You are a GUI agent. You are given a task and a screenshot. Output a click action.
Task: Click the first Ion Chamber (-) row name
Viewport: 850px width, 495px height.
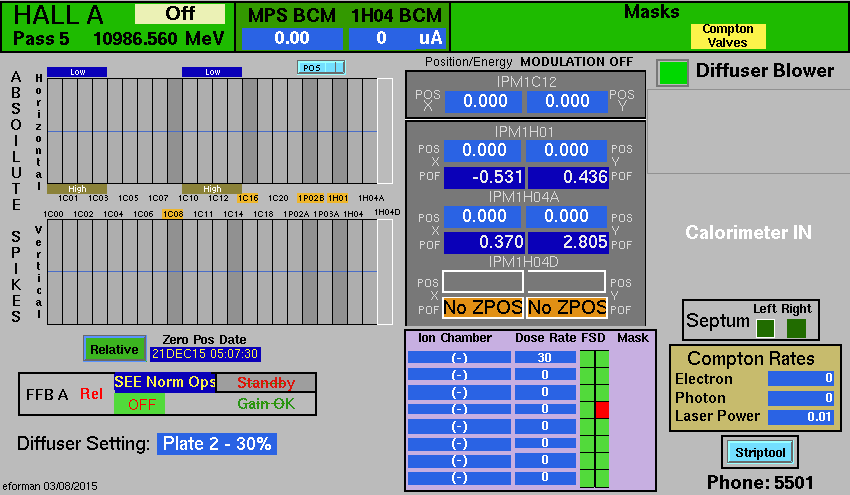pos(459,357)
